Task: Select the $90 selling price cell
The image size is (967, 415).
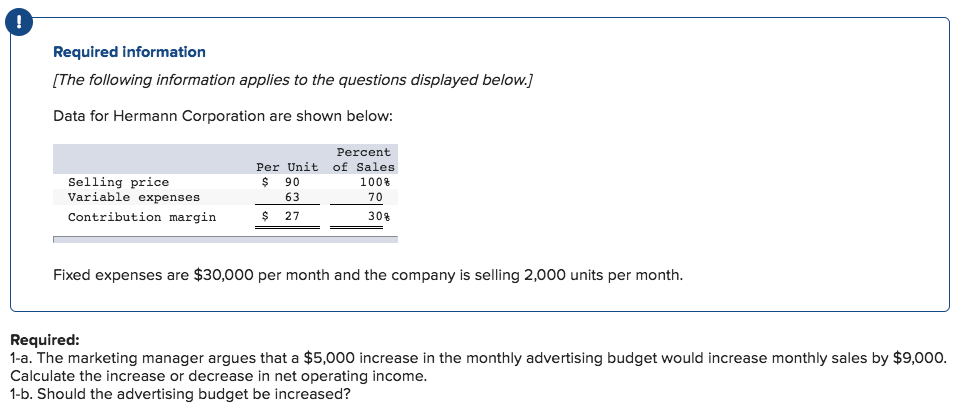Action: coord(283,182)
